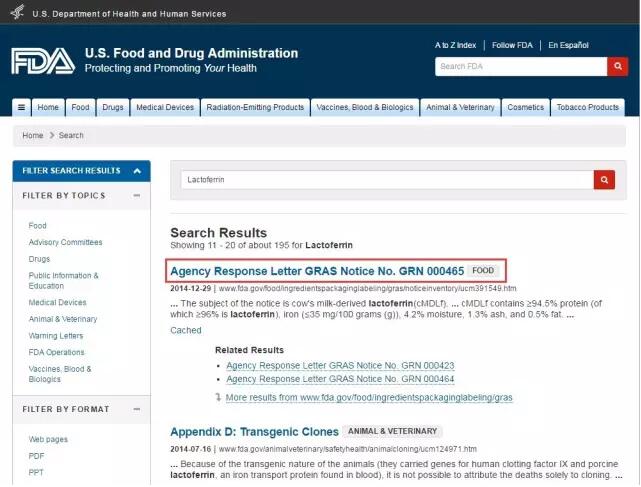Filter results by Warning Letters topic
Image resolution: width=641 pixels, height=487 pixels.
pyautogui.click(x=56, y=336)
